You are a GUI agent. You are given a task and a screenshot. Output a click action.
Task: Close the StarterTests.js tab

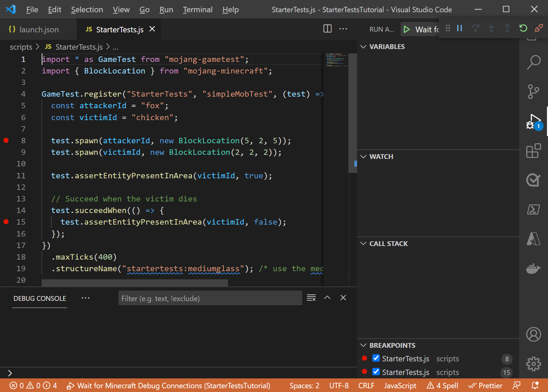(x=152, y=29)
